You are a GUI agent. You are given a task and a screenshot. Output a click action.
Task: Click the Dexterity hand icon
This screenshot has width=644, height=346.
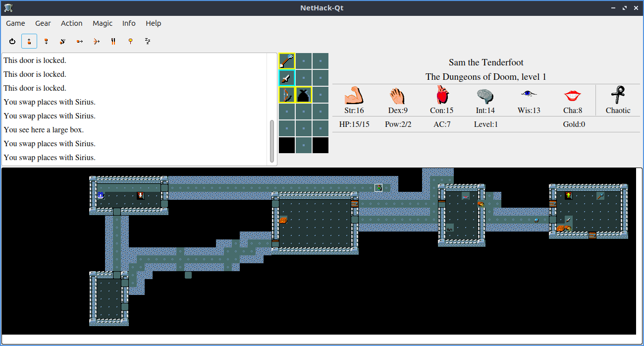397,95
